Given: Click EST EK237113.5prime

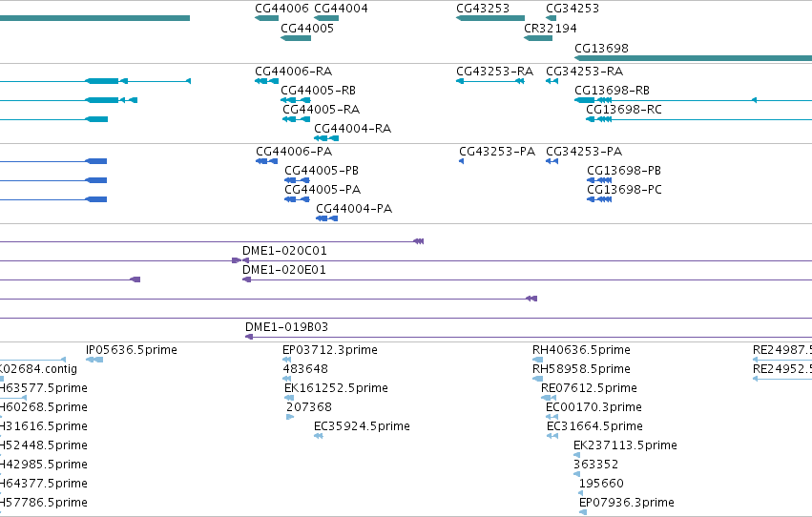Looking at the screenshot, I should pyautogui.click(x=626, y=445).
